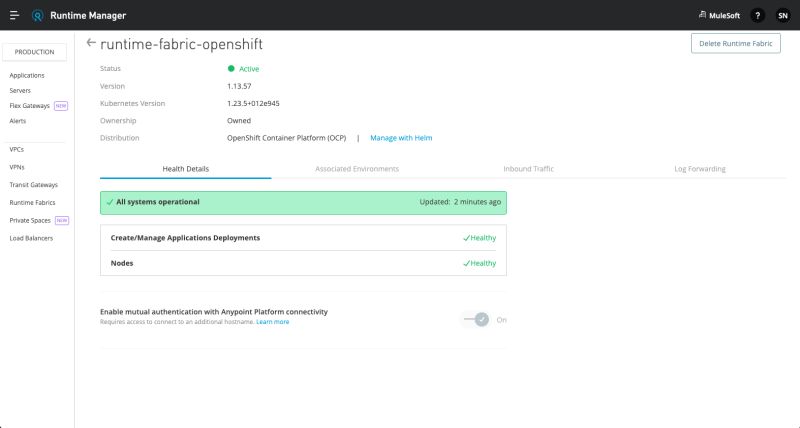
Task: Click version value 1.13.57
Action: coord(239,86)
